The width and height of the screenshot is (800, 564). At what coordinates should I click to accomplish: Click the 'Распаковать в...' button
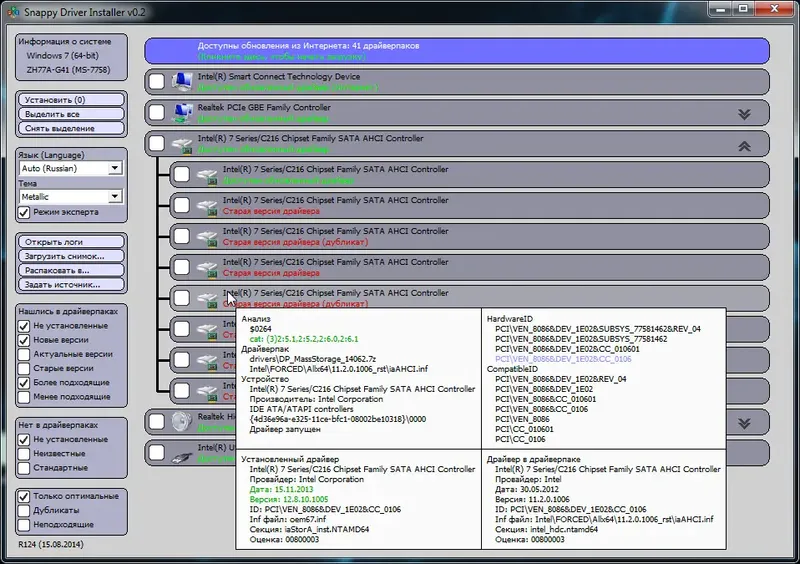coord(71,271)
